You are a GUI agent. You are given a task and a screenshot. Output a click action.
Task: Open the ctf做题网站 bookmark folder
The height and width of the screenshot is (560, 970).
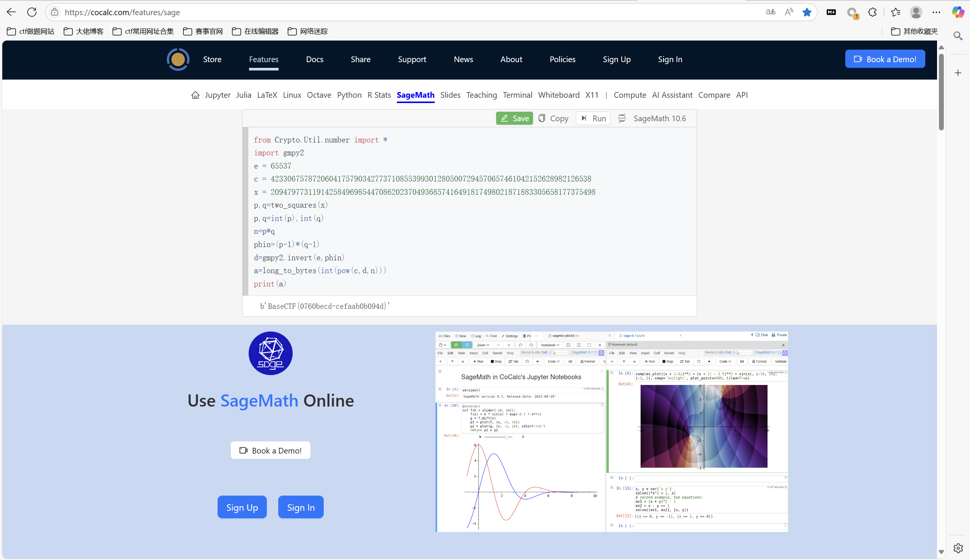(x=30, y=31)
